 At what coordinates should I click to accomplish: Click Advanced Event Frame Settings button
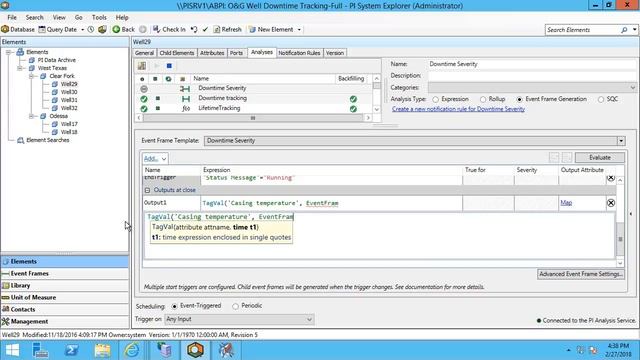click(580, 274)
